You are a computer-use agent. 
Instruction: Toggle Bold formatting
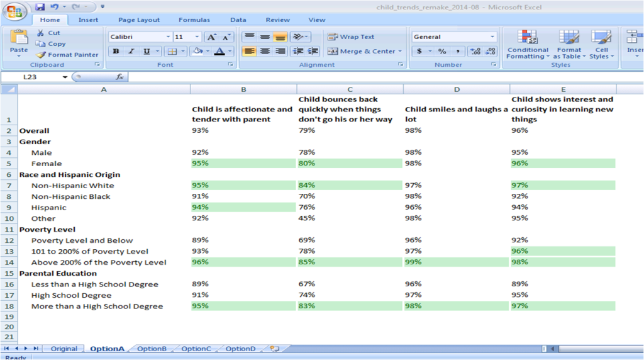tap(116, 52)
